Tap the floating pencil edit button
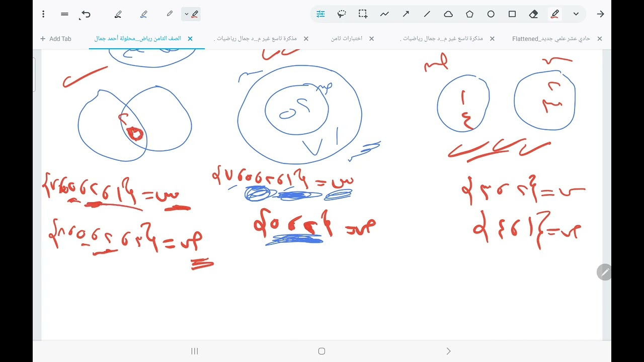644x362 pixels. [x=604, y=272]
